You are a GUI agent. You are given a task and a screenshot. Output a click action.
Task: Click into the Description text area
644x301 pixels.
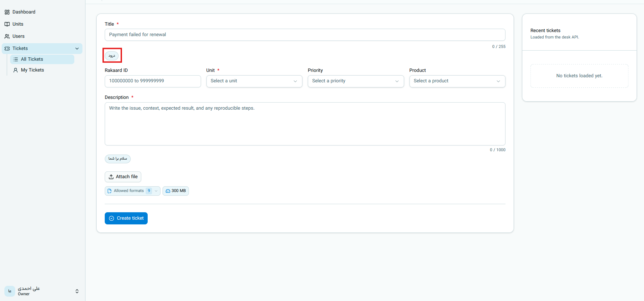pos(305,124)
